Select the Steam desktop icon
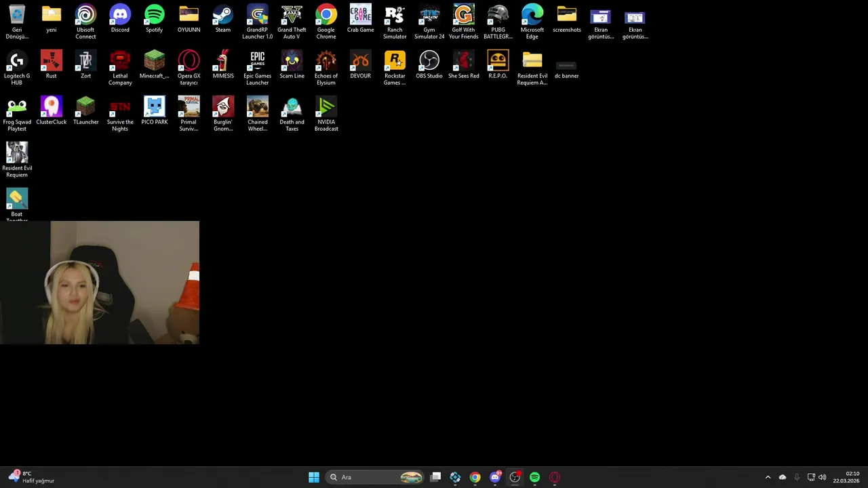Screen dimensions: 868x488 coord(223,20)
